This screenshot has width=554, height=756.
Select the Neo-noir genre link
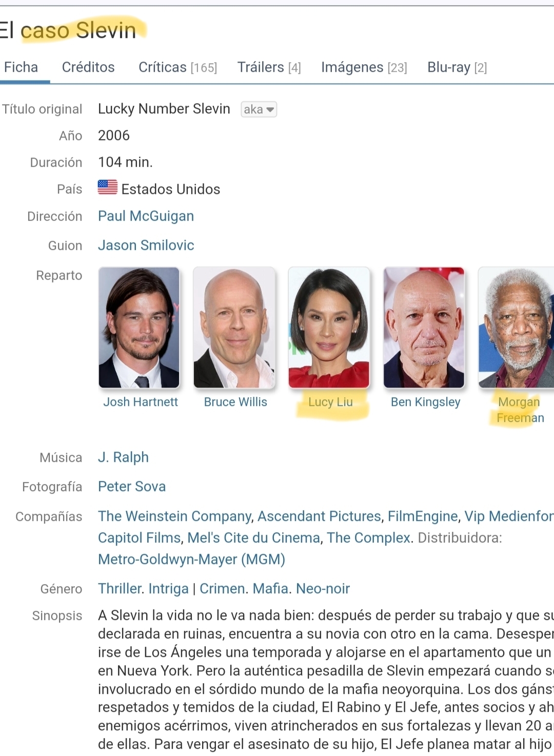(x=323, y=589)
